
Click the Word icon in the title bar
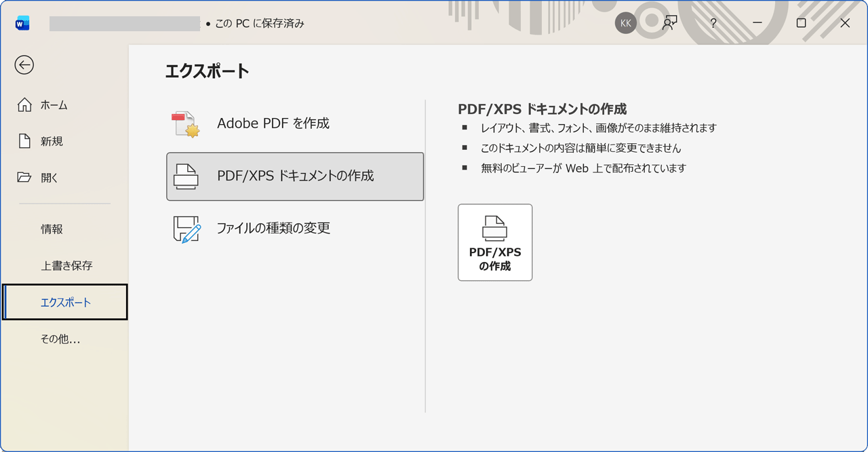coord(21,22)
